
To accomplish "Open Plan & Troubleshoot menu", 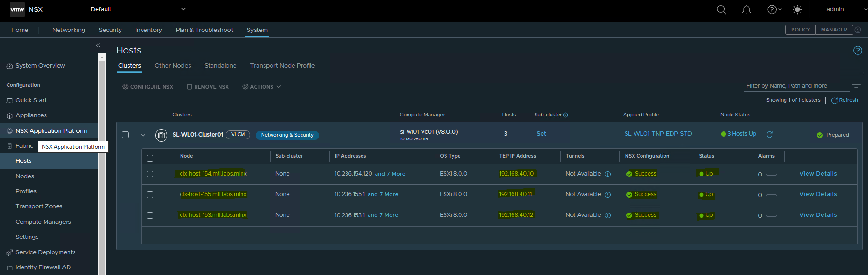I will click(x=204, y=30).
